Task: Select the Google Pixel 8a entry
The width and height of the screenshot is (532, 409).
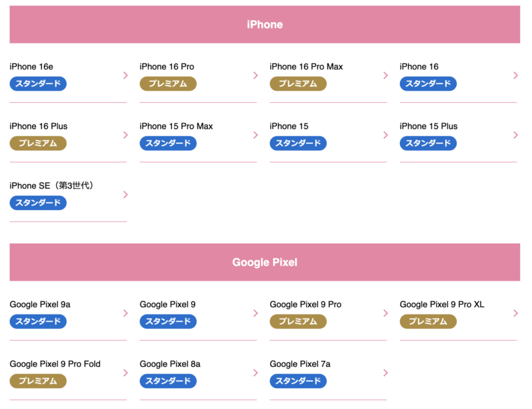Action: click(x=170, y=364)
